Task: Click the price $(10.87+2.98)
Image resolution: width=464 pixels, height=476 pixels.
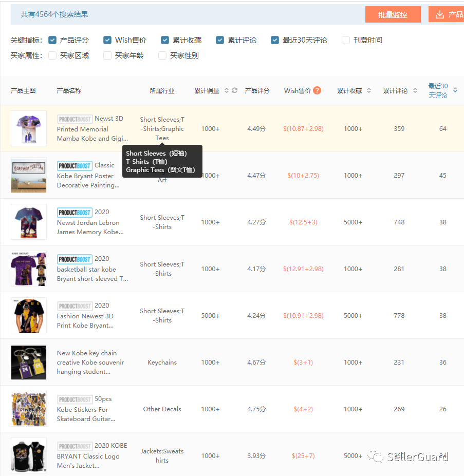Action: tap(303, 129)
